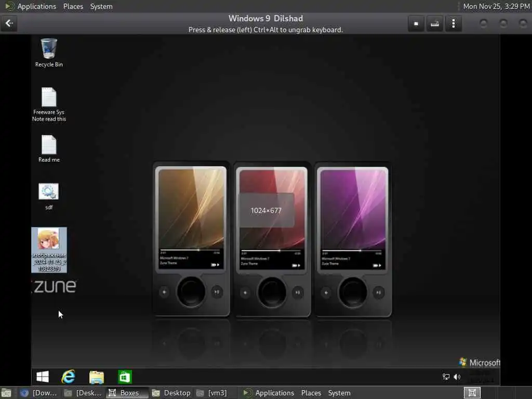Open the System menu in top panel
532x399 pixels.
(101, 6)
